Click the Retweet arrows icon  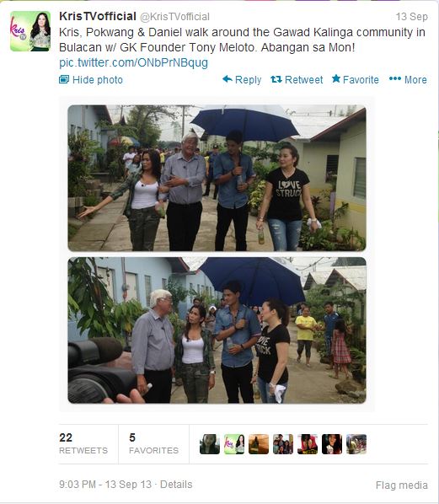point(276,78)
